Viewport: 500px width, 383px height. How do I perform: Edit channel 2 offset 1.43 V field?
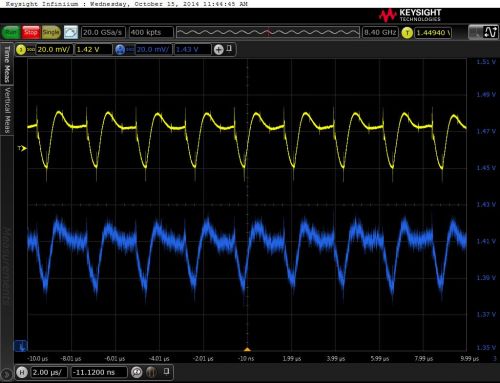[x=193, y=50]
